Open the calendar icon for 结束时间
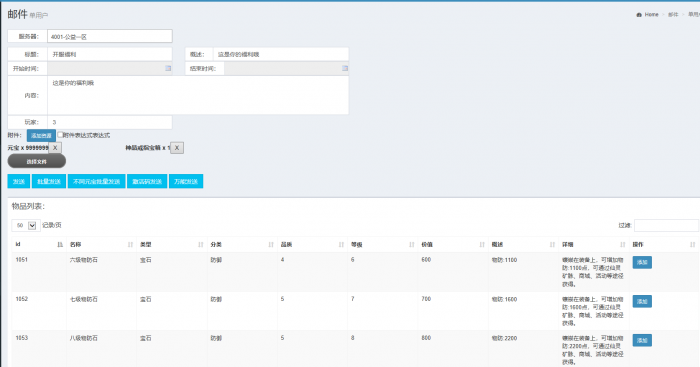The width and height of the screenshot is (700, 367). (x=345, y=68)
